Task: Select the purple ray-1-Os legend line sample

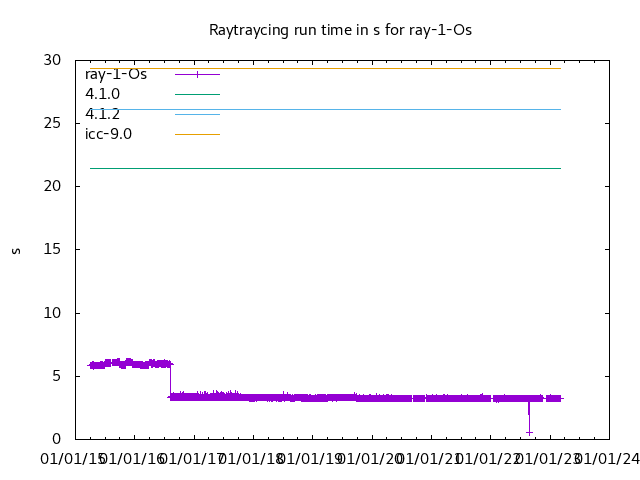Action: click(x=197, y=74)
